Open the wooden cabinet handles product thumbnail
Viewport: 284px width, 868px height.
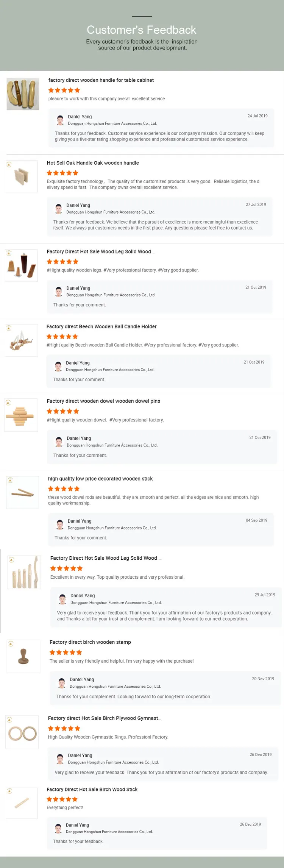[23, 94]
